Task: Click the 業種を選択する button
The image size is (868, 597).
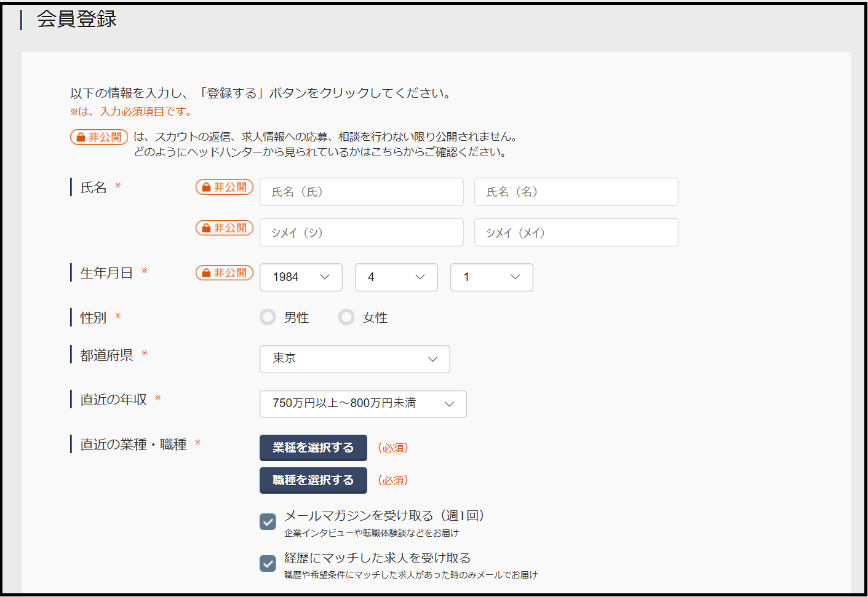Action: coord(313,448)
